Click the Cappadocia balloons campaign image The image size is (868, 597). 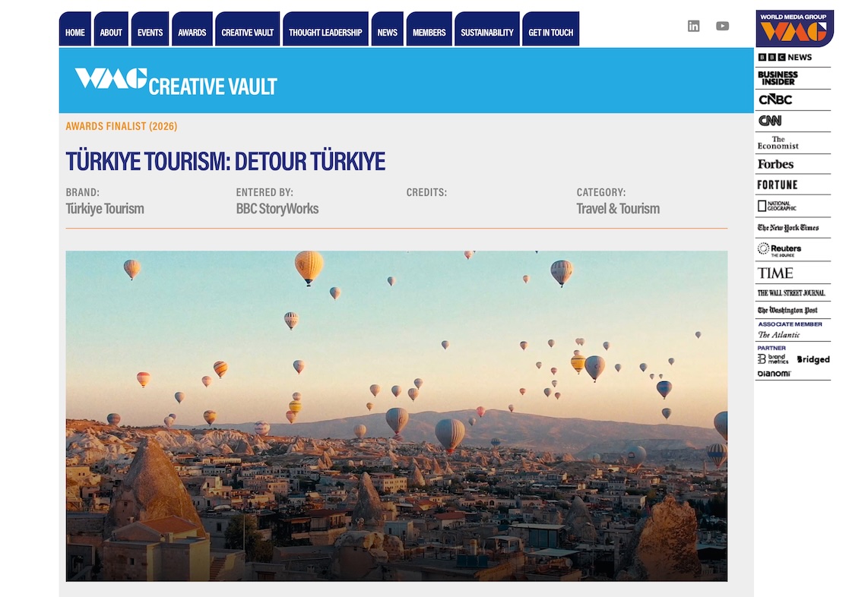396,416
